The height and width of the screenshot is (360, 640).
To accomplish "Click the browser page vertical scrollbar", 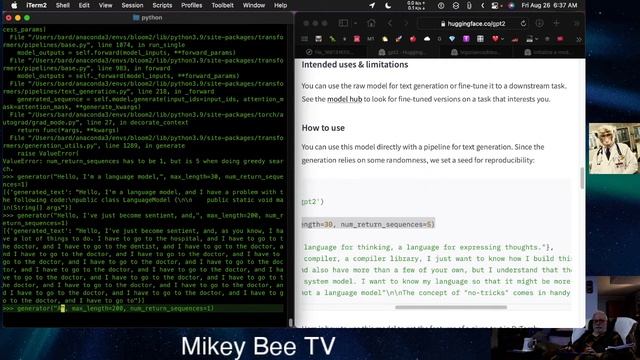I will pos(582,178).
